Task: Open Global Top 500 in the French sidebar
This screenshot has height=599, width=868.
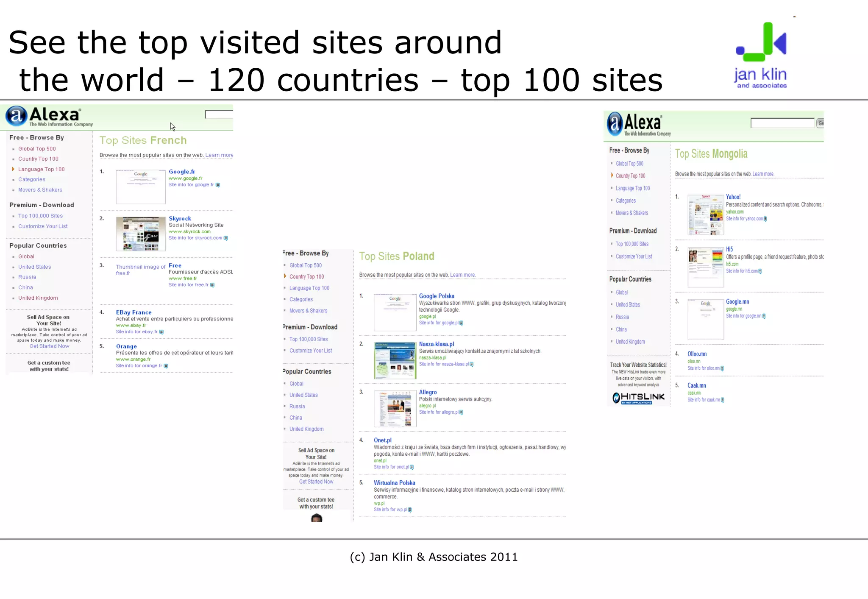Action: tap(37, 149)
